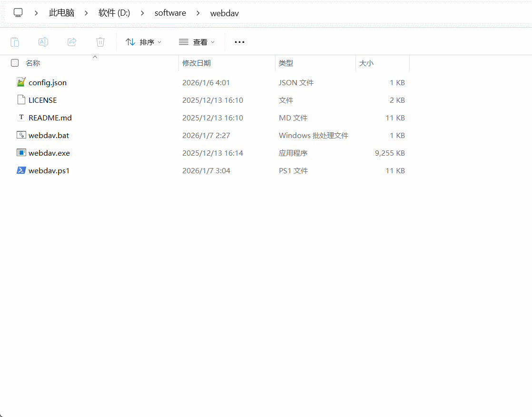Screen dimensions: 532x417
Task: Click the MD 文件 type cell
Action: click(293, 118)
